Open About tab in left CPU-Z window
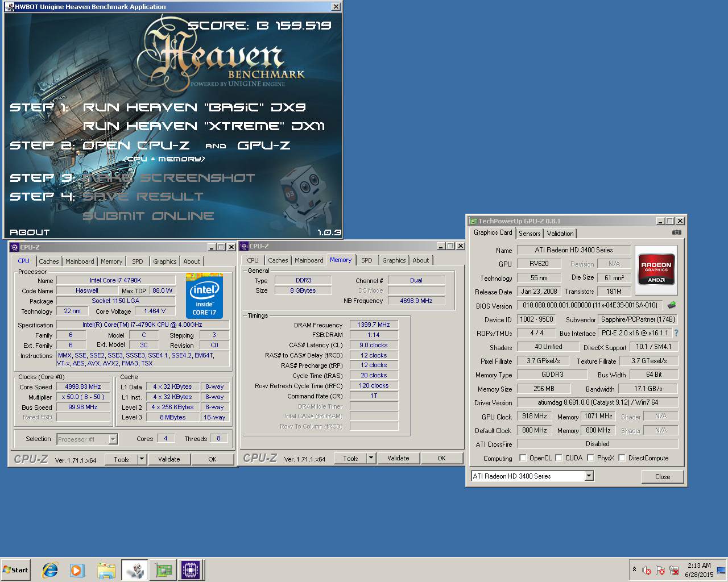Screen dimensions: 728x582 point(192,261)
